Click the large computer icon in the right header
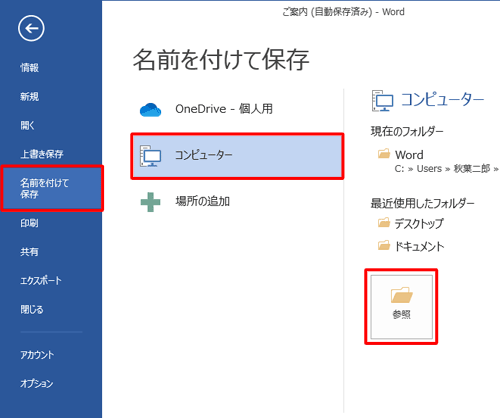 pyautogui.click(x=383, y=100)
